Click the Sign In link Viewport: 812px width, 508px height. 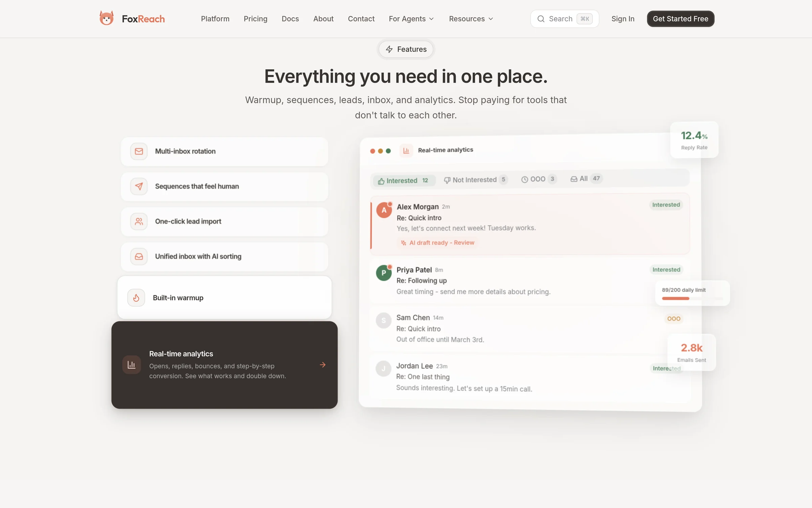[623, 19]
